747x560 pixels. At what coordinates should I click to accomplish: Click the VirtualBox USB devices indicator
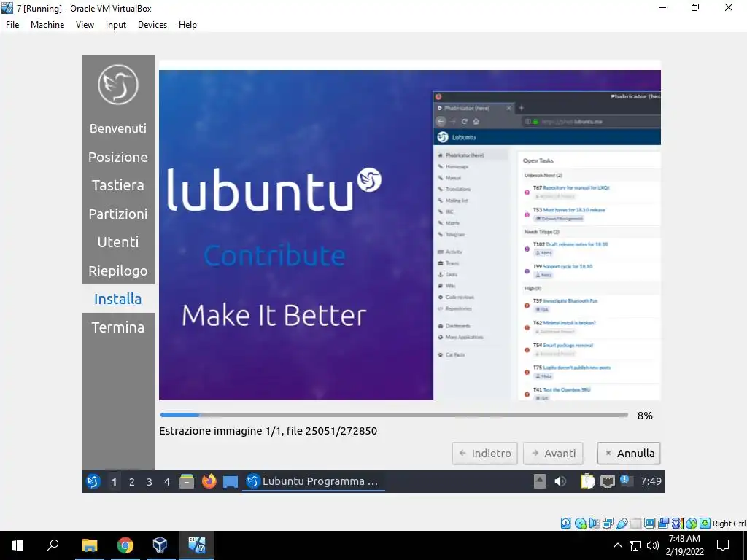[622, 524]
